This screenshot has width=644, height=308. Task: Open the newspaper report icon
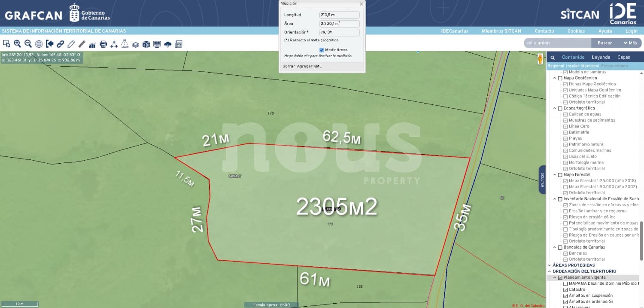click(179, 44)
